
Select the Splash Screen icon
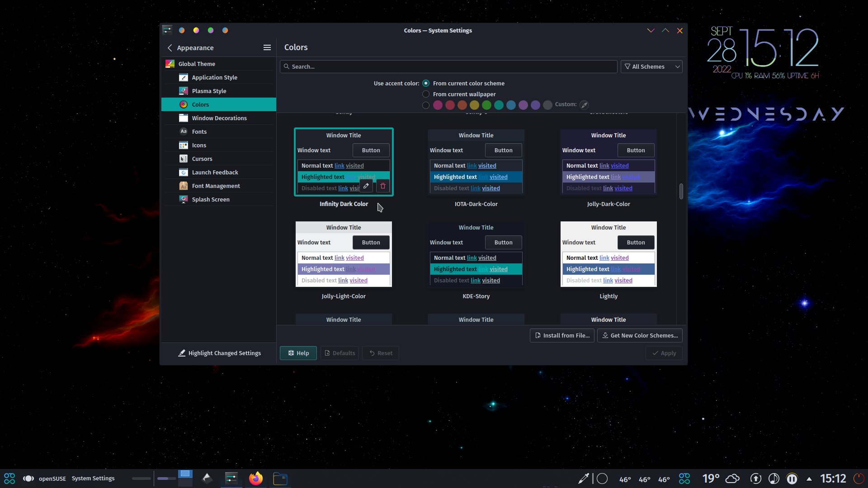[x=184, y=199]
